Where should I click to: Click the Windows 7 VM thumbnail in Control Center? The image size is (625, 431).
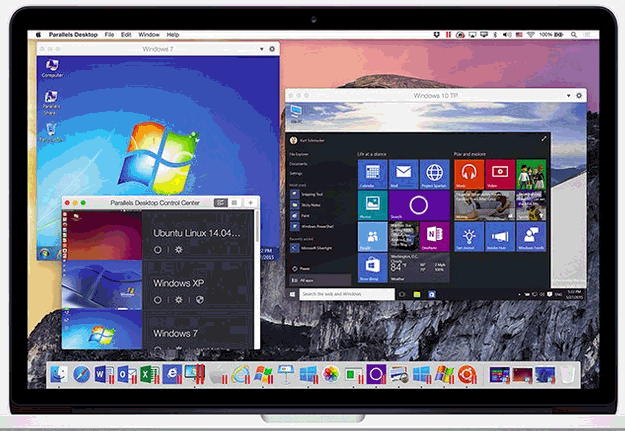(x=102, y=329)
